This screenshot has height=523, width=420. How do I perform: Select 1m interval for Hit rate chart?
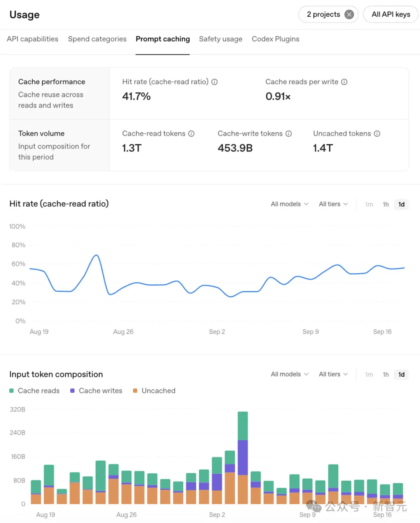369,204
